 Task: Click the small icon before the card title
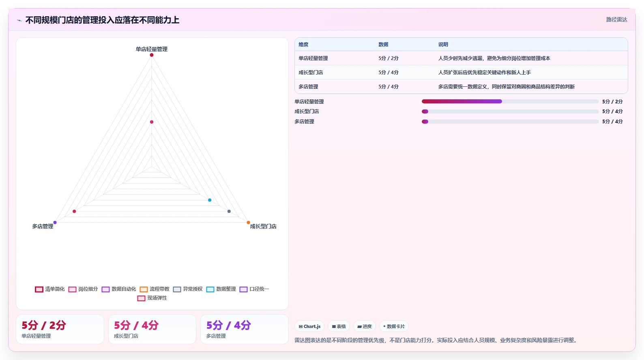coord(19,20)
